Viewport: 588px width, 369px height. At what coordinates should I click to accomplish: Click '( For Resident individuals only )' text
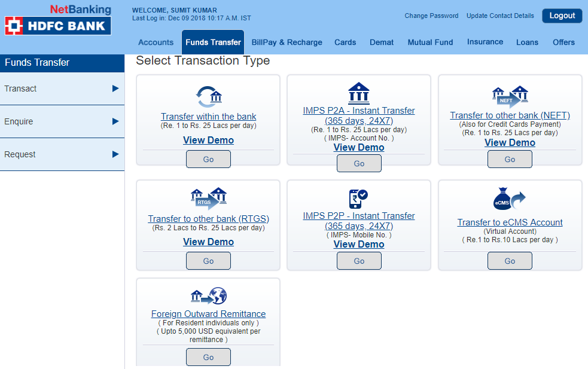tap(209, 323)
